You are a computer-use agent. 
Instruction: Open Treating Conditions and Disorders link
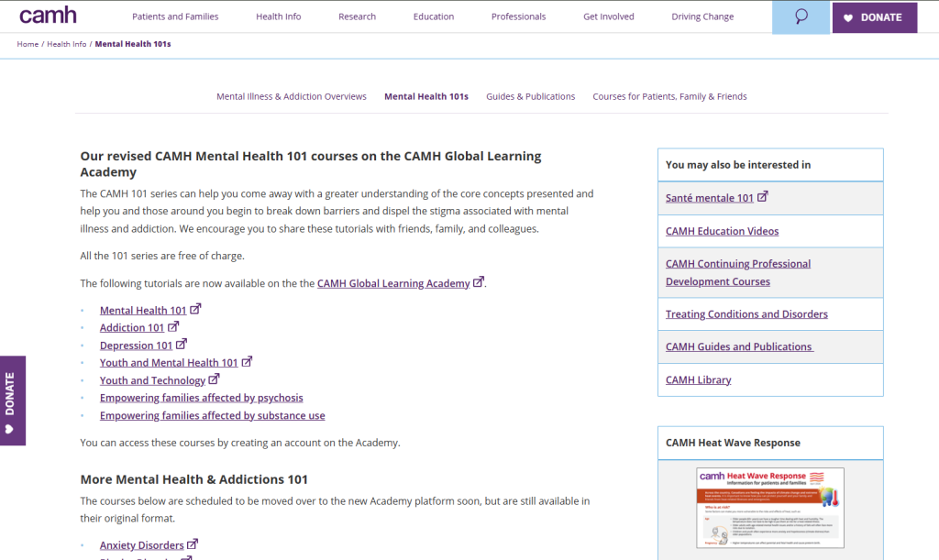point(746,314)
